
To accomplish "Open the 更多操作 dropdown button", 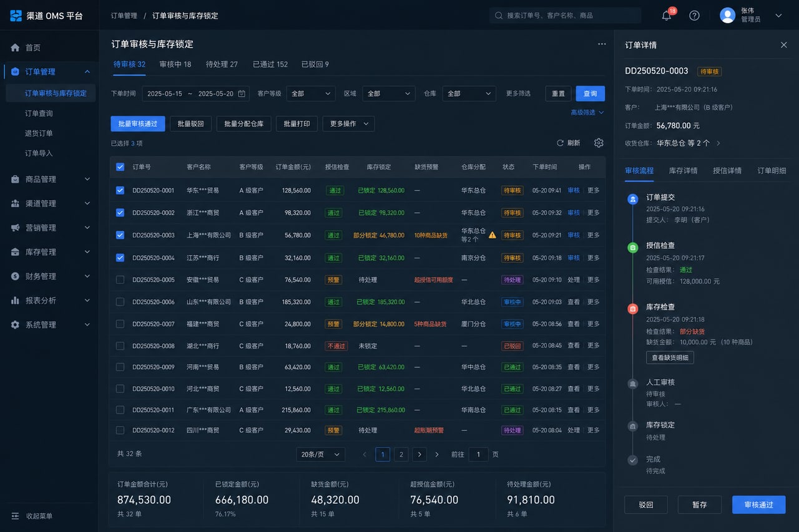I will (348, 123).
